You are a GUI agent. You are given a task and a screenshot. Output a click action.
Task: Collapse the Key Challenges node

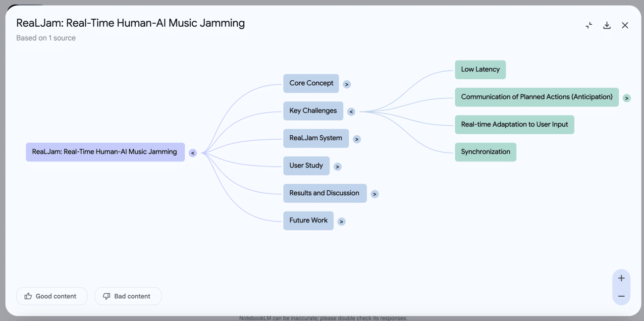pos(351,112)
